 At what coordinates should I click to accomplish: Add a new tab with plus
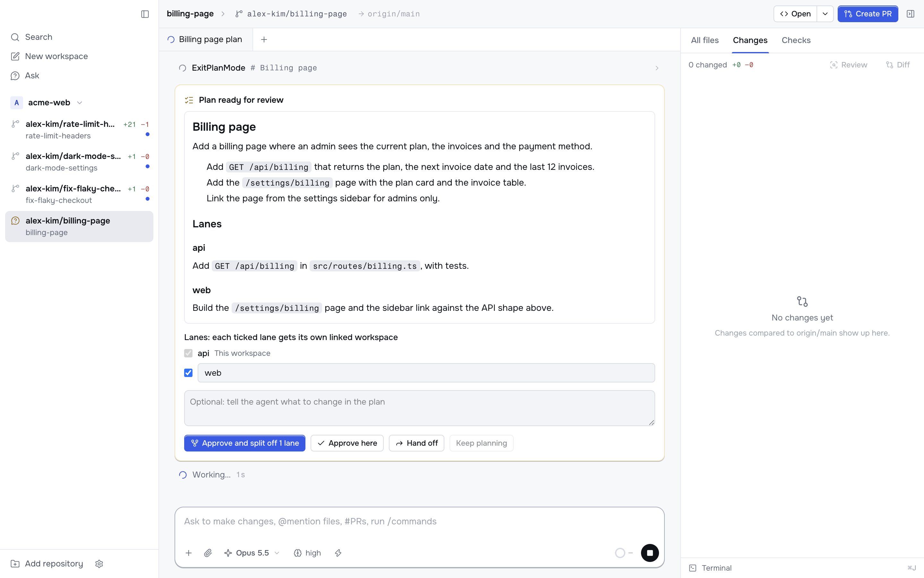click(x=264, y=39)
